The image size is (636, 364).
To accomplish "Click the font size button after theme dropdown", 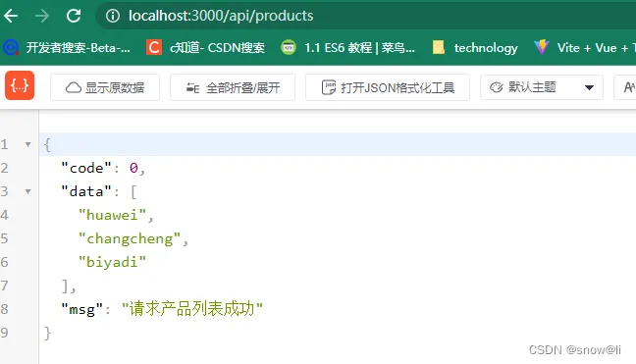I will coord(626,87).
